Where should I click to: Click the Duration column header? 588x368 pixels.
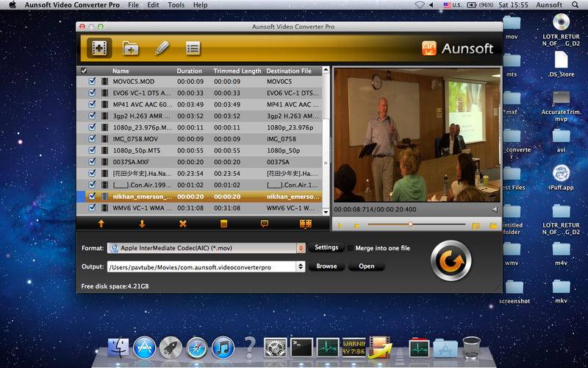(x=190, y=71)
